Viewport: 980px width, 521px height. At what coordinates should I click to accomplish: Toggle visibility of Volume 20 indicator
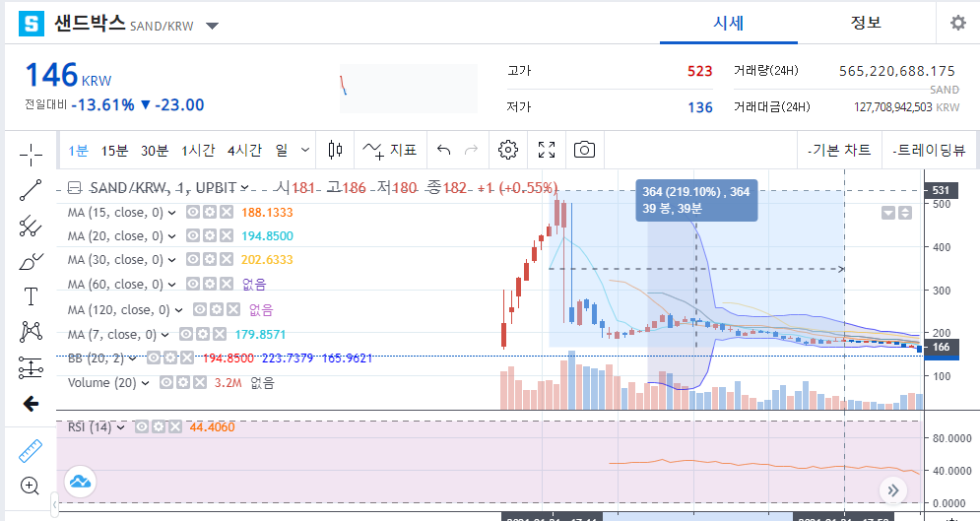click(166, 382)
